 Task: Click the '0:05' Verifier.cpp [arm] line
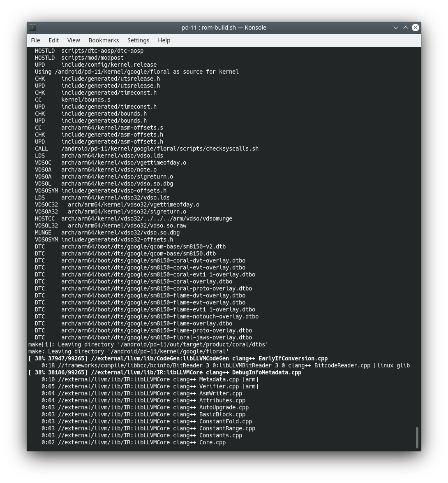coord(150,387)
